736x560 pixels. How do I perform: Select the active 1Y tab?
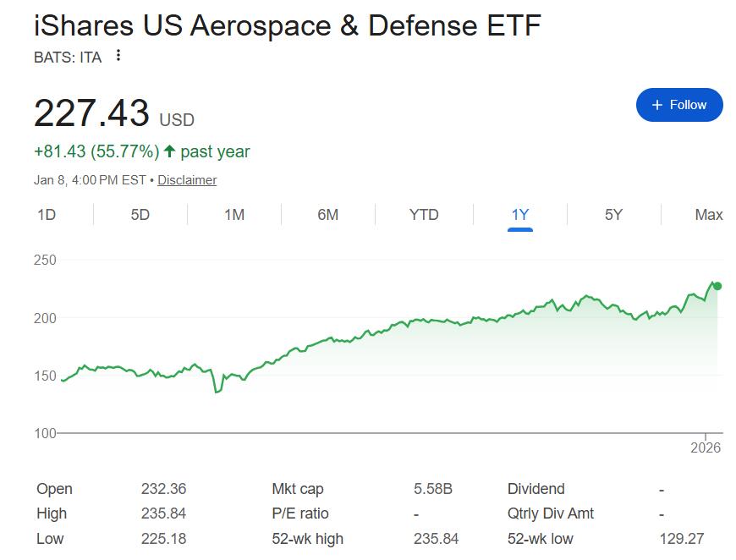pyautogui.click(x=520, y=215)
